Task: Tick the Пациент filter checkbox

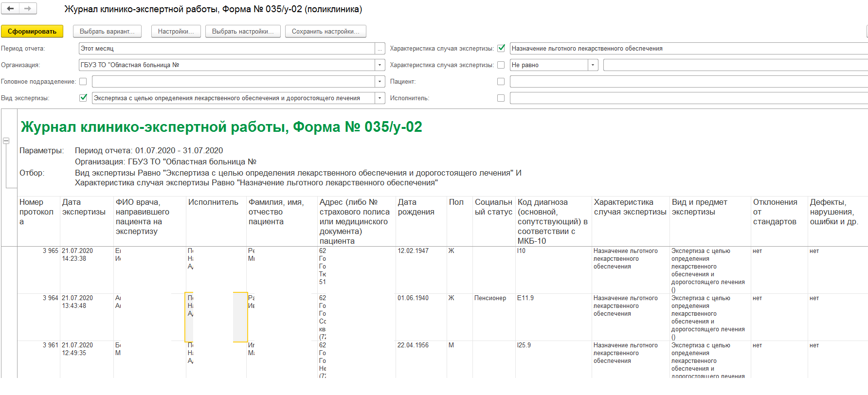Action: pyautogui.click(x=501, y=82)
